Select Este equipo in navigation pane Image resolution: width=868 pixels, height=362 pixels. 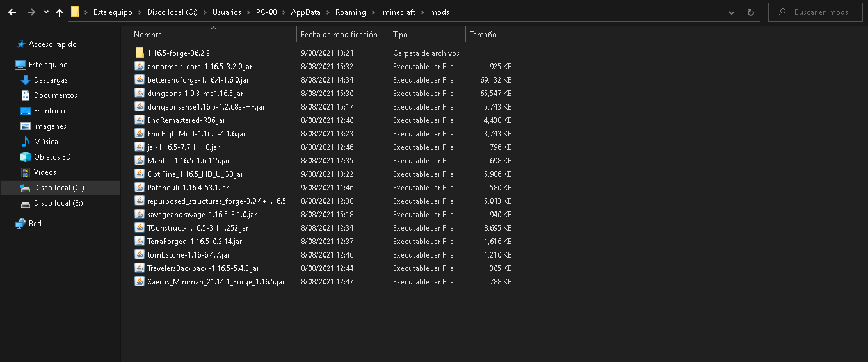(x=48, y=65)
